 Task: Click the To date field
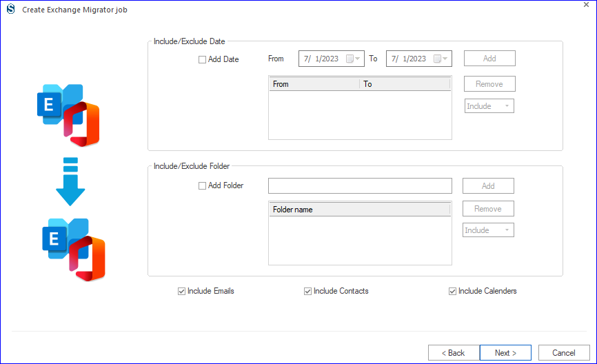pos(419,59)
